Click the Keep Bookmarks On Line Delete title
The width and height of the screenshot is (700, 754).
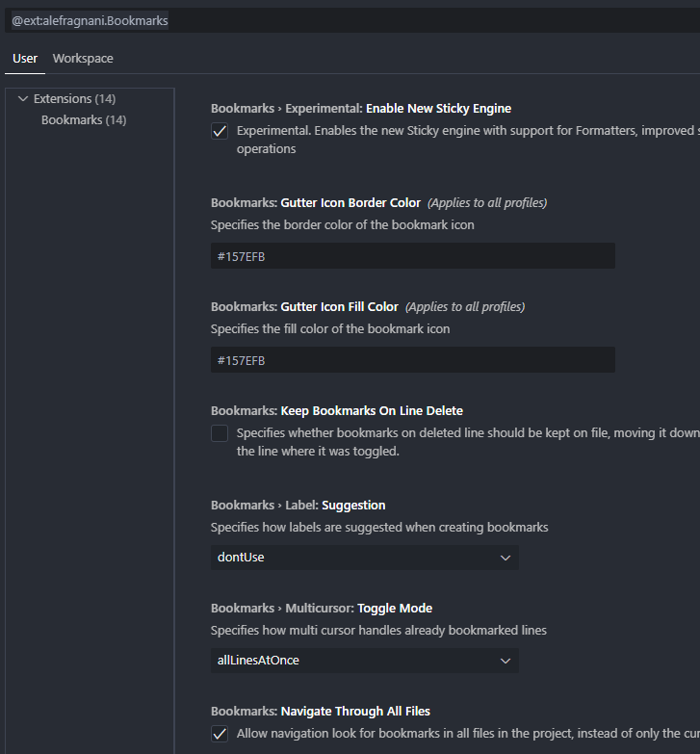coord(337,410)
